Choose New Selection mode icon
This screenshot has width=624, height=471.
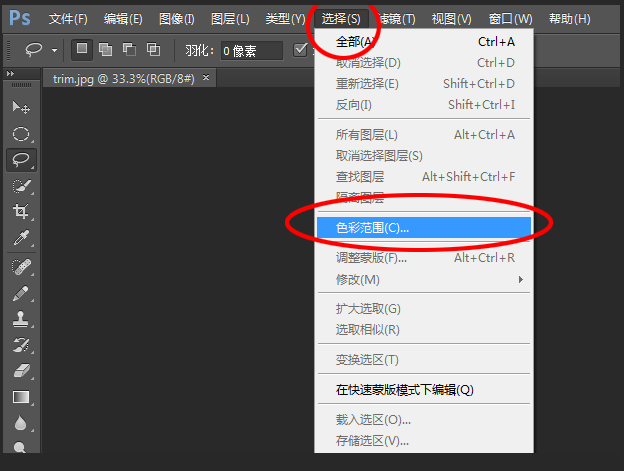pyautogui.click(x=82, y=49)
